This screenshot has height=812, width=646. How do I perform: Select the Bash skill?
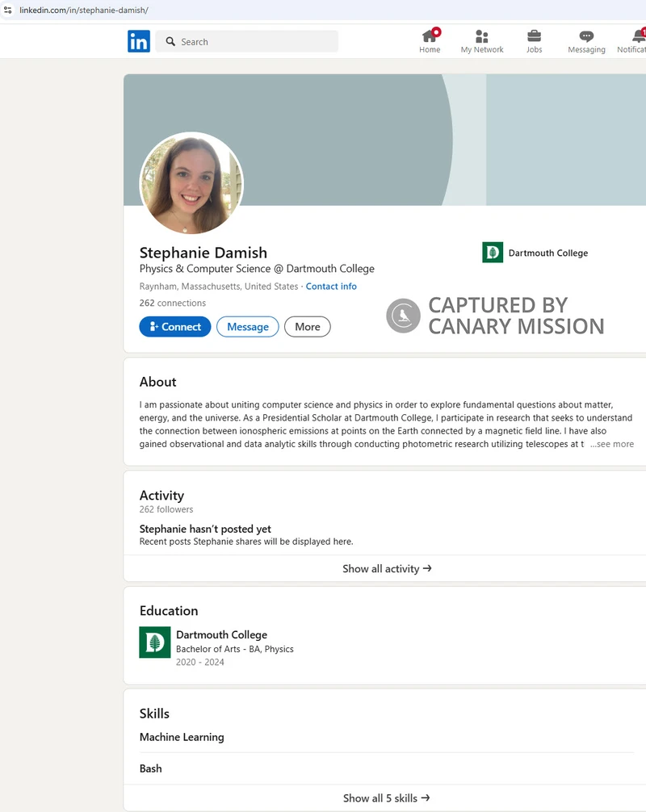[x=151, y=768]
